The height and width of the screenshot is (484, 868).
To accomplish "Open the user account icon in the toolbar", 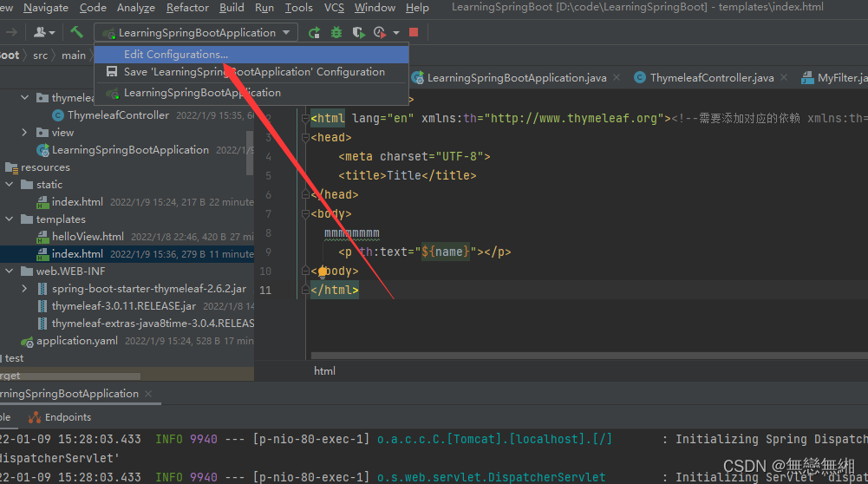I will pyautogui.click(x=44, y=33).
